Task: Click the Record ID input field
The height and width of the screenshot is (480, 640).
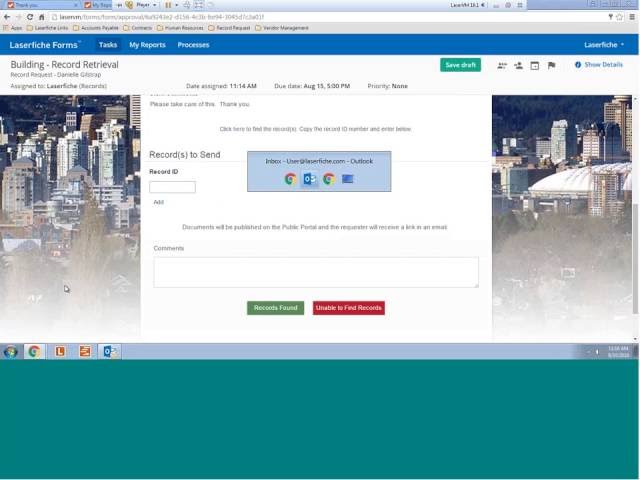Action: tap(172, 187)
